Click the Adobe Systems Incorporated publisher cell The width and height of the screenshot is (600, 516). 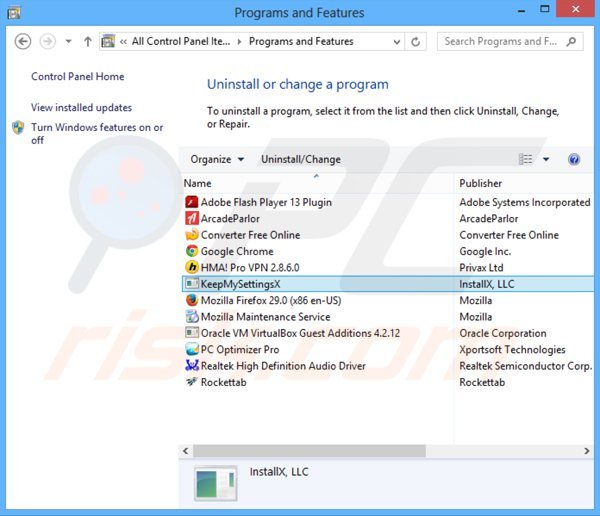[525, 202]
